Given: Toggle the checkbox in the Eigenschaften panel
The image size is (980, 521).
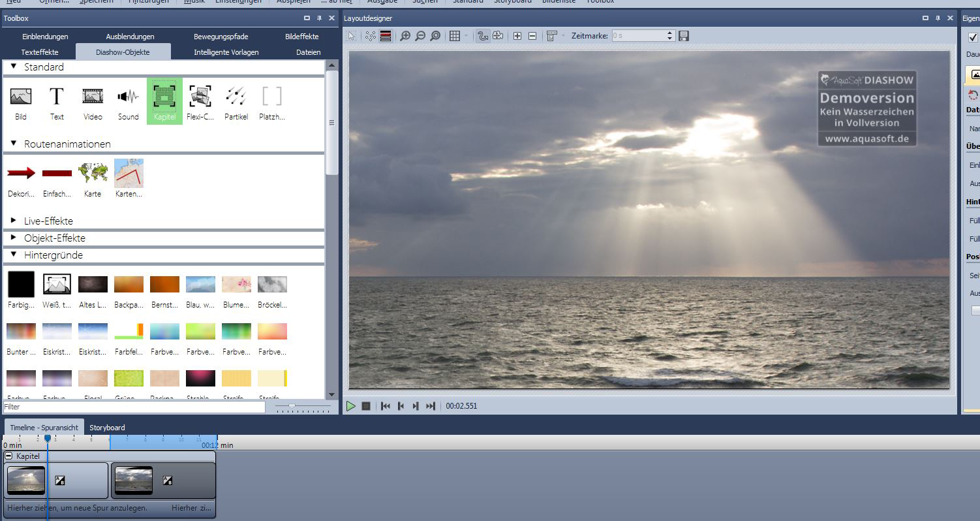Looking at the screenshot, I should coord(973,37).
